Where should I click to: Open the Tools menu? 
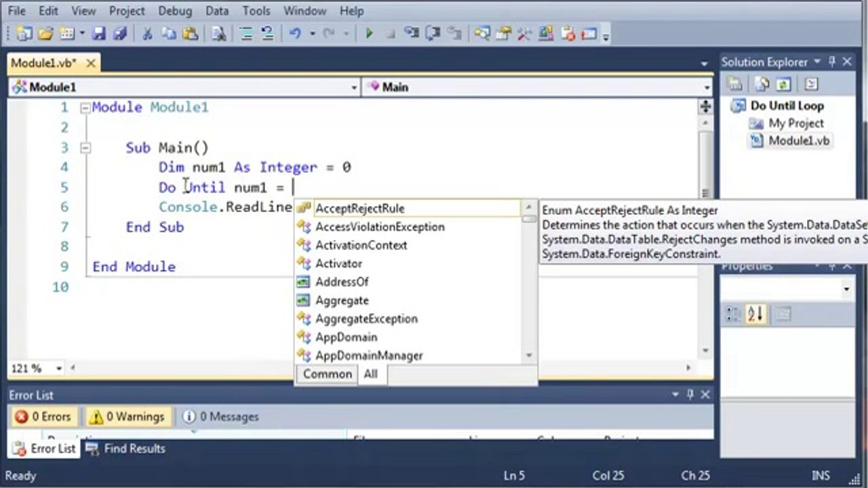point(256,11)
